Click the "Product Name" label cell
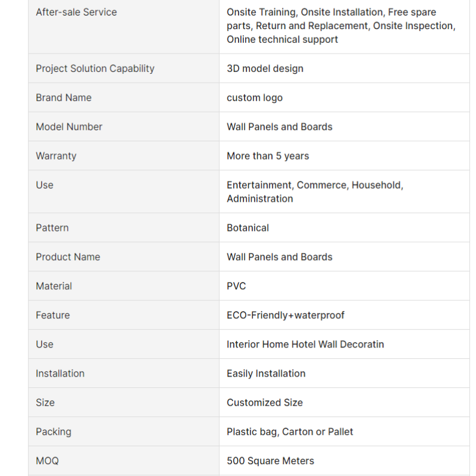The width and height of the screenshot is (476, 476). coord(68,257)
